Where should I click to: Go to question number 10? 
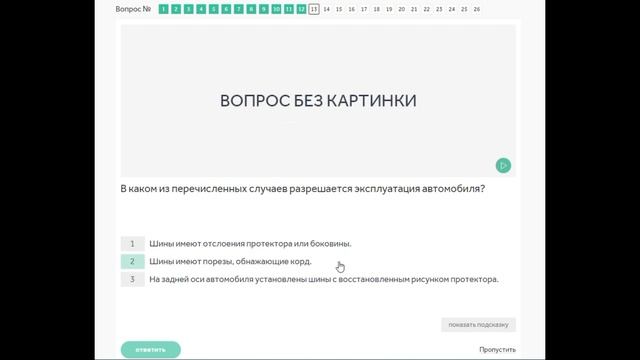pyautogui.click(x=276, y=9)
